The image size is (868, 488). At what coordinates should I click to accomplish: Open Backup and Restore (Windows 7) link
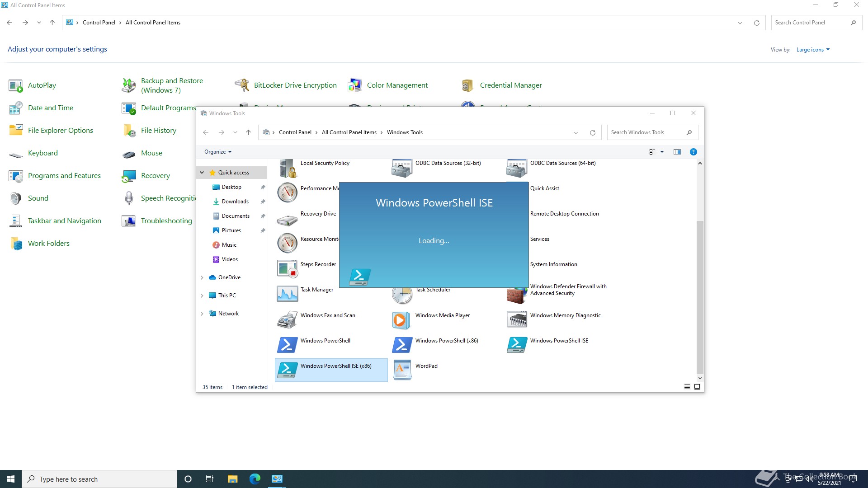pyautogui.click(x=172, y=85)
